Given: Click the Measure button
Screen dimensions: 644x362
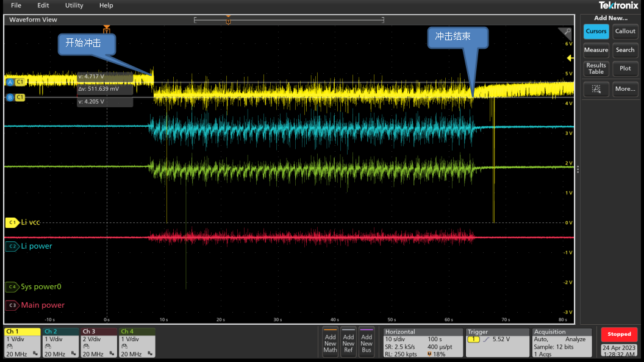Looking at the screenshot, I should tap(596, 50).
